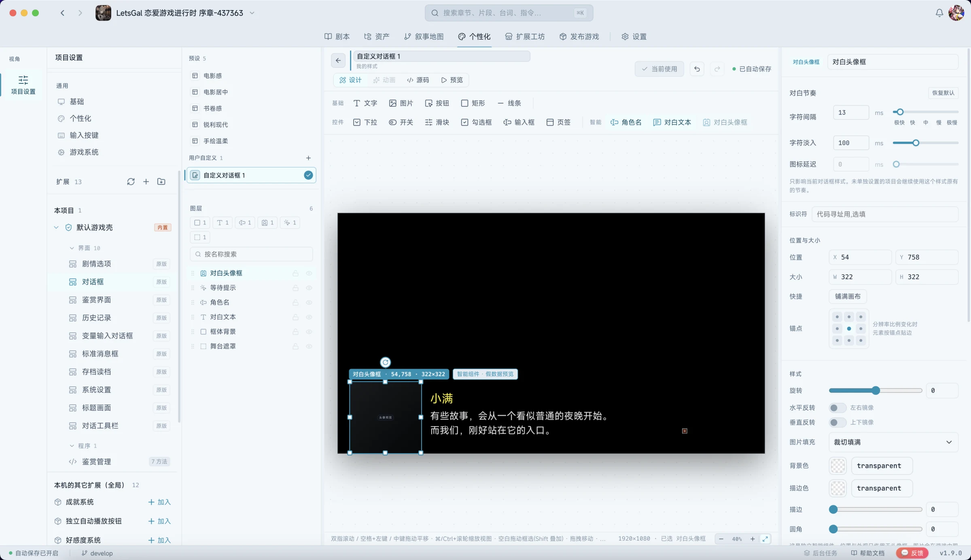971x560 pixels.
Task: Insert a Slider control
Action: tap(437, 122)
